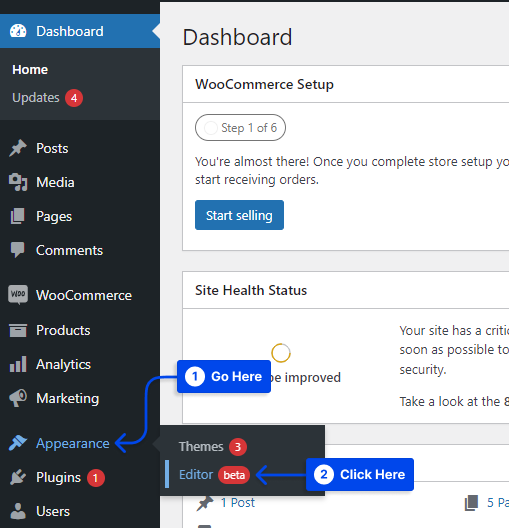Screen dimensions: 509x528
Task: Click the pushpin icon beside 1 Post
Action: 205,503
